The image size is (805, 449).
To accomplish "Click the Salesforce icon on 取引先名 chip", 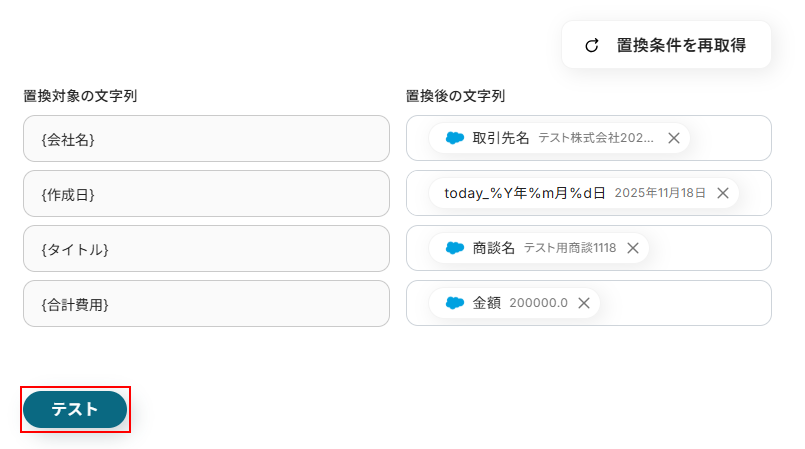I will click(455, 138).
